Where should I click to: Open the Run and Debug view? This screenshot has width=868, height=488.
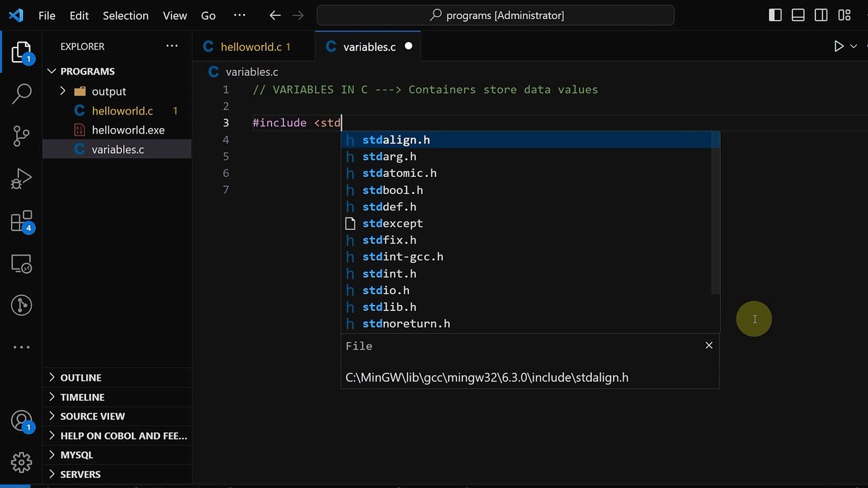click(22, 179)
